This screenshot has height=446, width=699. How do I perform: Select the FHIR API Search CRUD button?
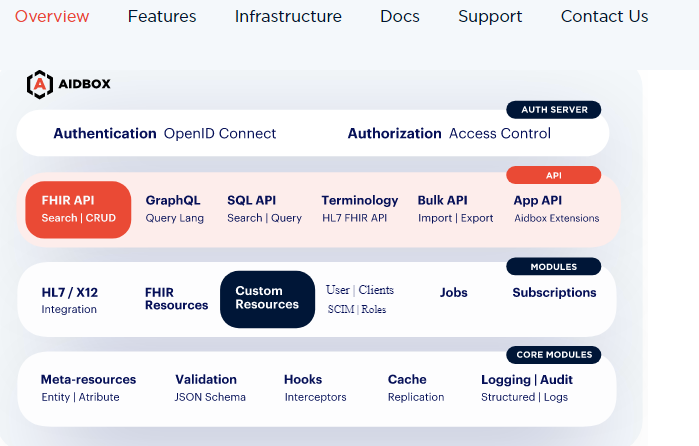(79, 209)
